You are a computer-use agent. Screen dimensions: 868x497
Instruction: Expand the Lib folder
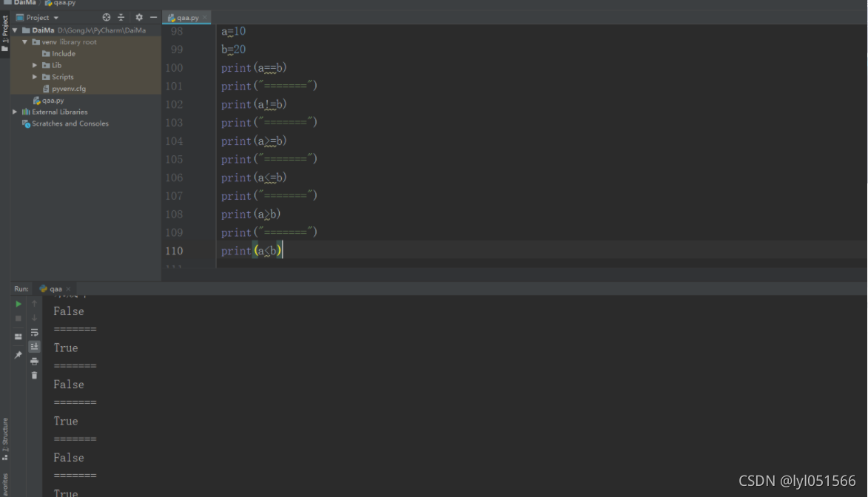click(x=35, y=65)
